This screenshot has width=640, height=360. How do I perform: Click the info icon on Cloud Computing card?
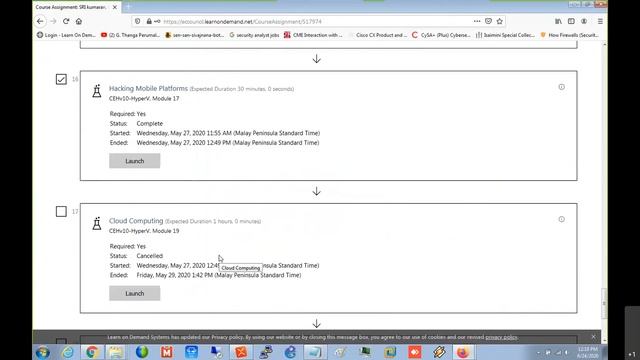(562, 219)
